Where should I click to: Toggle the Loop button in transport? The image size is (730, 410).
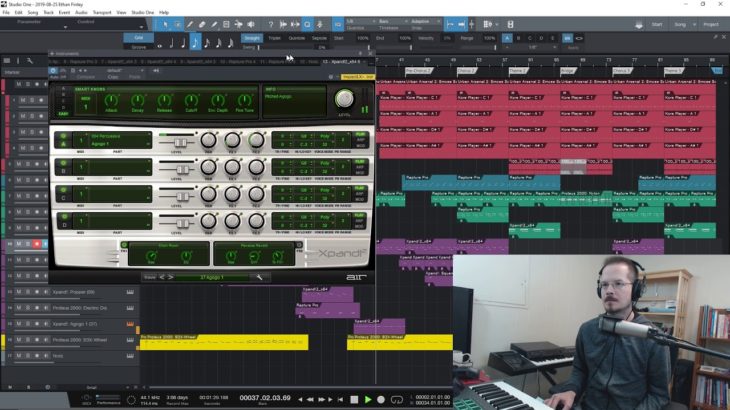point(397,399)
